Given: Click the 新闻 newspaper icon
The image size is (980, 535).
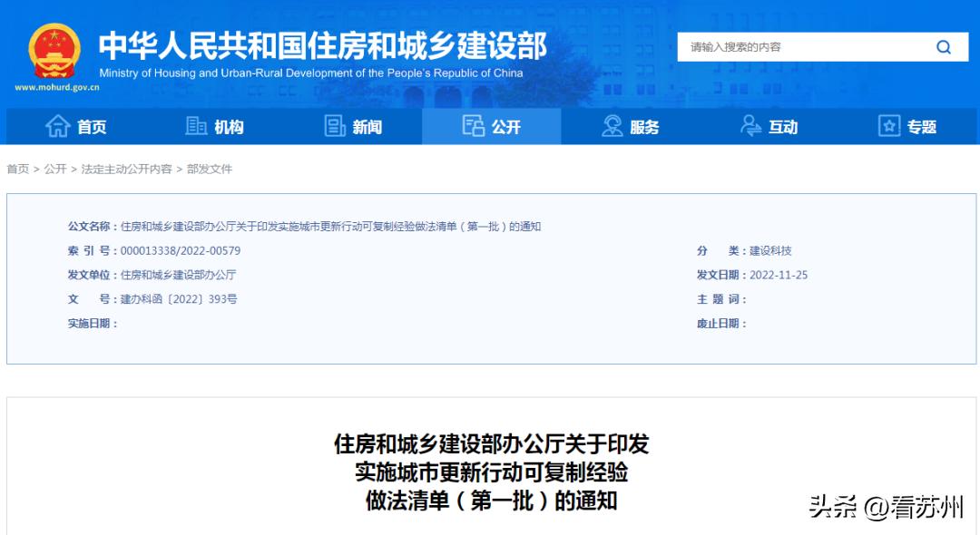Looking at the screenshot, I should 332,127.
